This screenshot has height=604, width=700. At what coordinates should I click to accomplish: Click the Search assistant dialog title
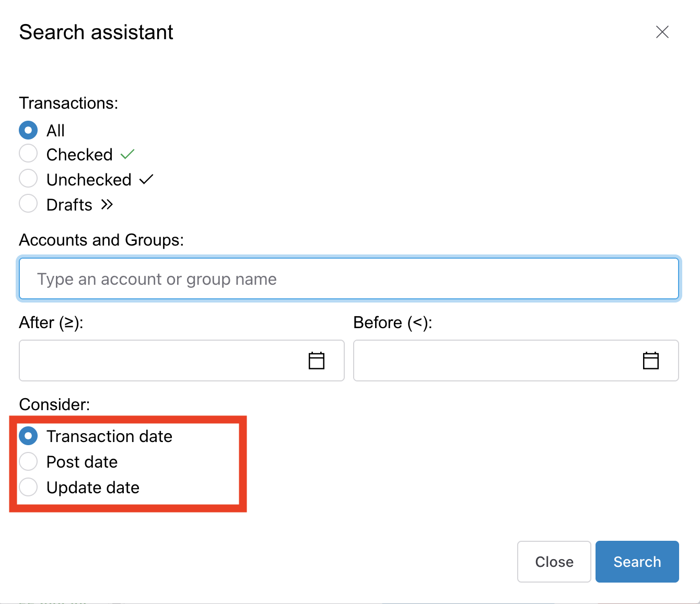click(x=96, y=32)
